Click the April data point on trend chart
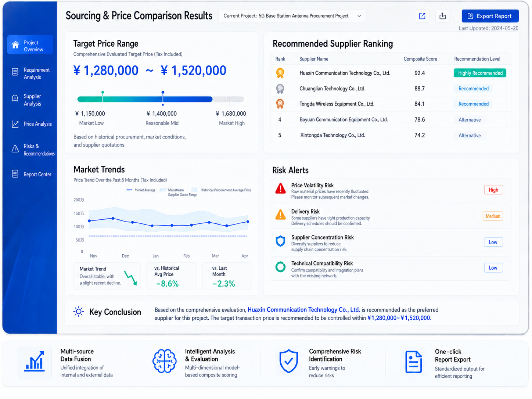The height and width of the screenshot is (399, 532). pyautogui.click(x=248, y=222)
